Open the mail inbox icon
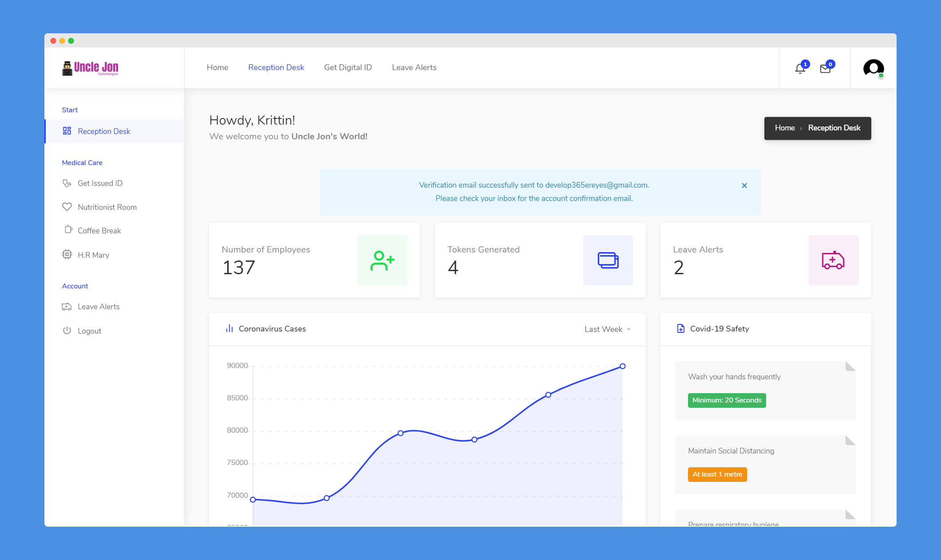 coord(825,68)
